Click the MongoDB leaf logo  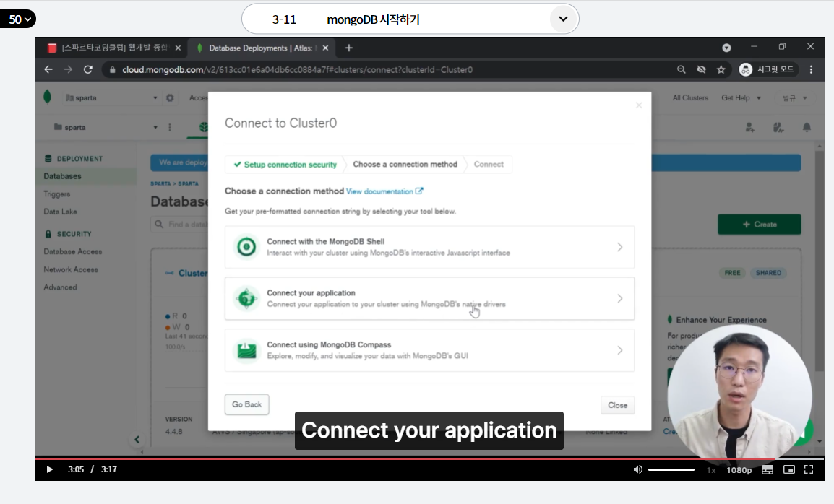pos(48,97)
